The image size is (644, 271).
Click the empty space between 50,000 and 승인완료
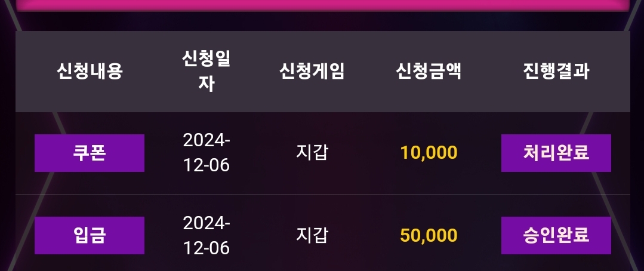coord(479,235)
